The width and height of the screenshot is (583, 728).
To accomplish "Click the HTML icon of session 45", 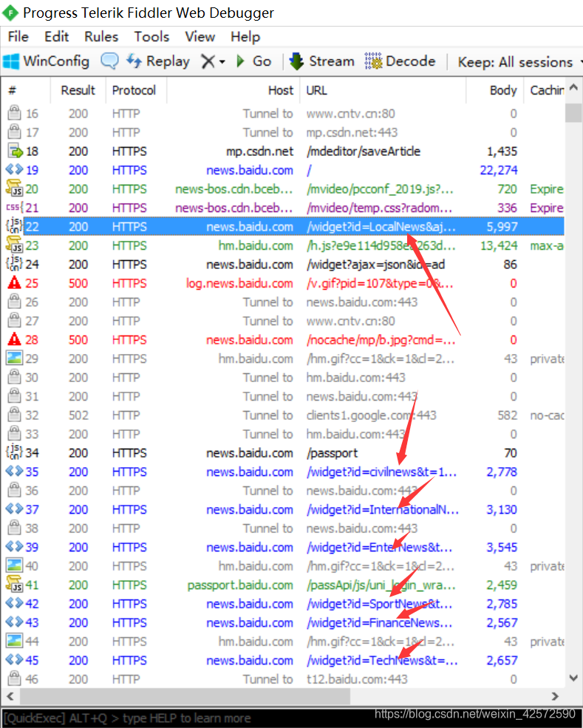I will pos(14,660).
